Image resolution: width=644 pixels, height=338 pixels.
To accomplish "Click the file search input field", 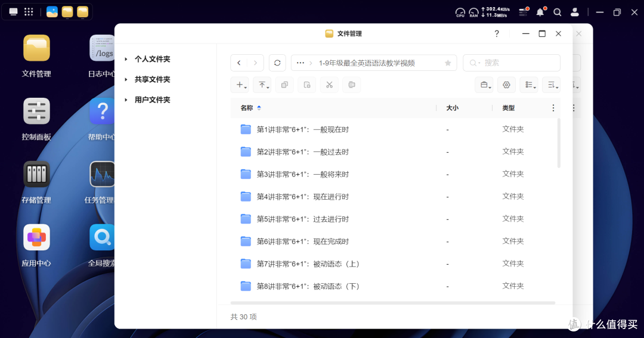I will pyautogui.click(x=512, y=63).
